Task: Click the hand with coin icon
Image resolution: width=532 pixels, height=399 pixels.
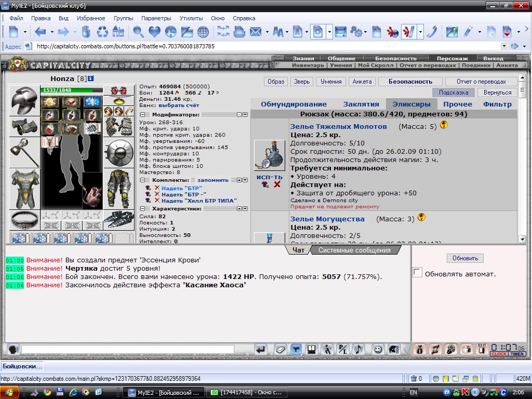Action: (451, 349)
